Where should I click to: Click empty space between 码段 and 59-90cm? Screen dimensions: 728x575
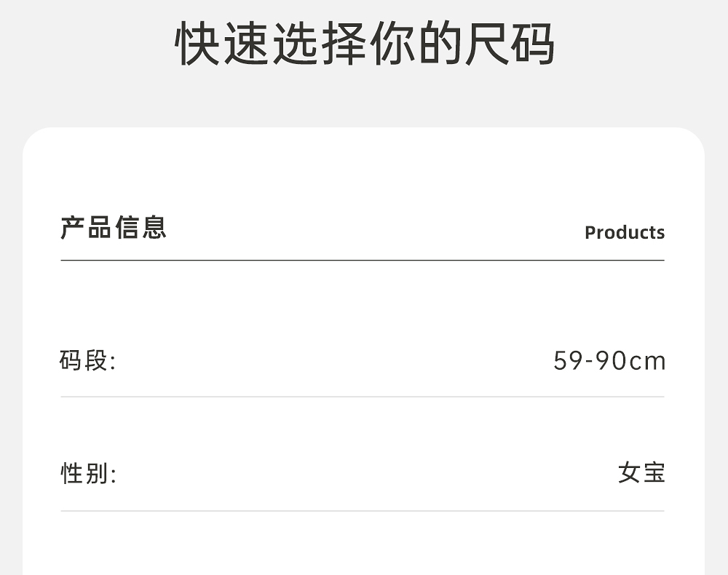coord(335,361)
